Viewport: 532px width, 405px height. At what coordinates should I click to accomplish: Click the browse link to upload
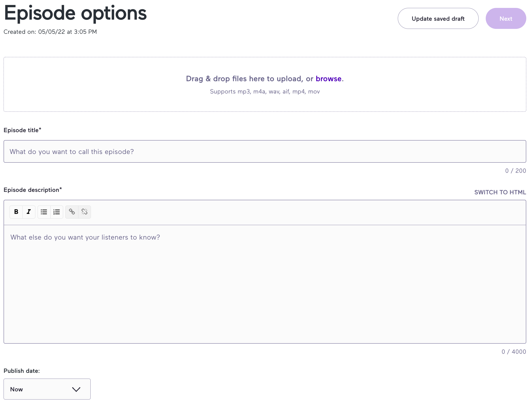(x=328, y=79)
